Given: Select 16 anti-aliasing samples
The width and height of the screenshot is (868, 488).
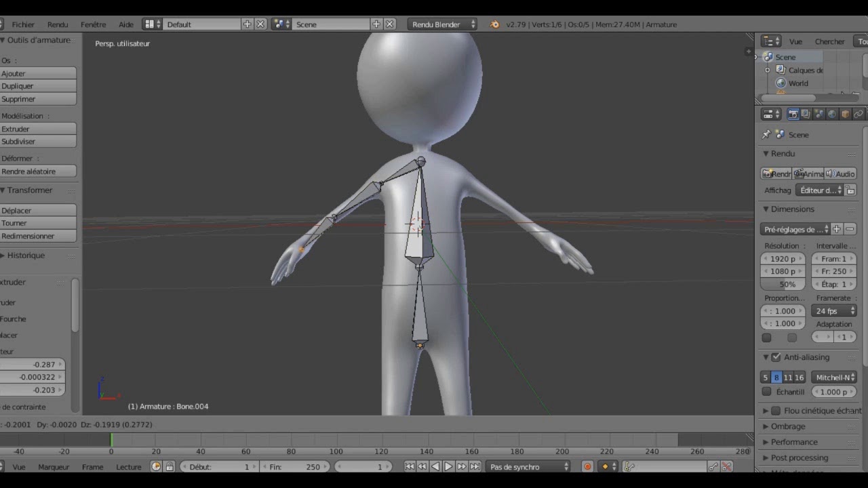Looking at the screenshot, I should [799, 378].
